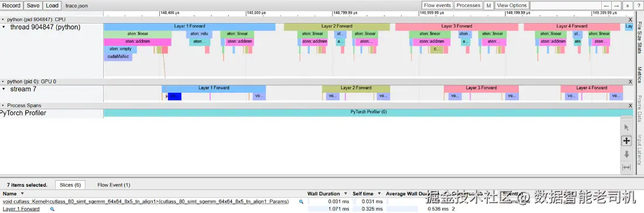Select the Layer 3 Forward slice on stream 7
644x213 pixels.
(481, 88)
